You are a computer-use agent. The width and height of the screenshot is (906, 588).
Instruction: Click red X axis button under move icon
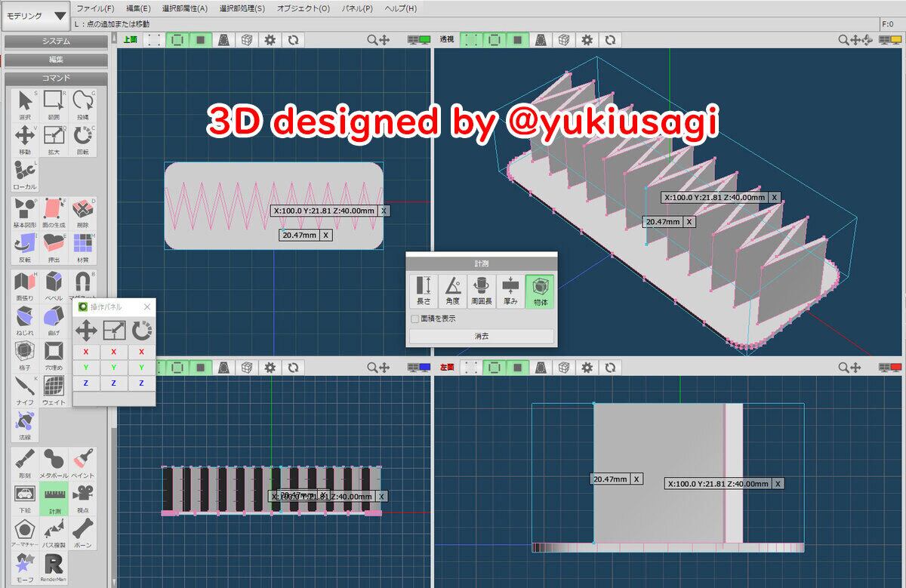point(86,352)
